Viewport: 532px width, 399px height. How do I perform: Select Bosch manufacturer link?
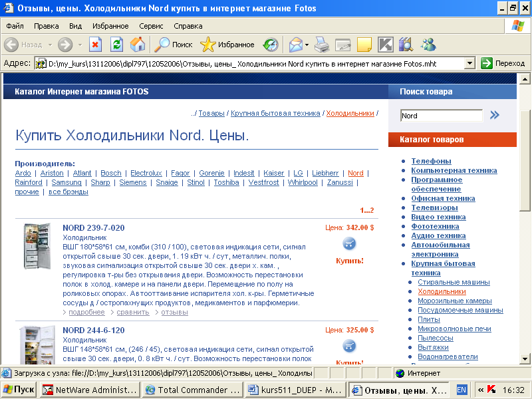pos(111,173)
